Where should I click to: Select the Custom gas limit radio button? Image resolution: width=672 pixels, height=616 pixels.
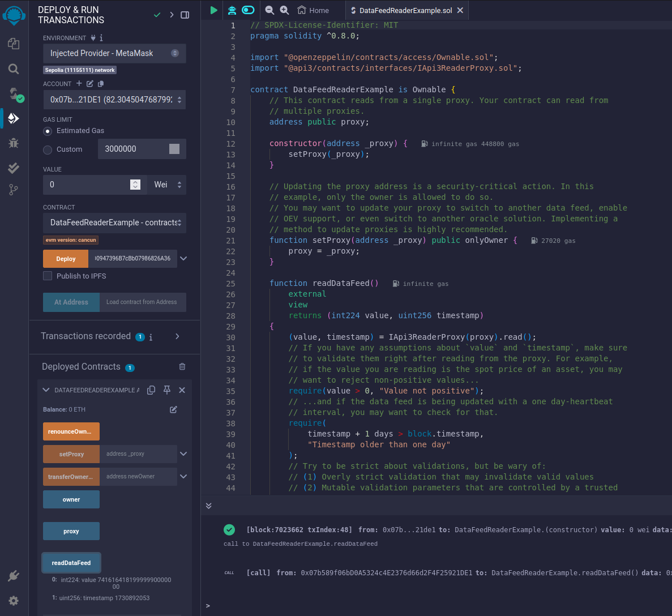(x=48, y=149)
